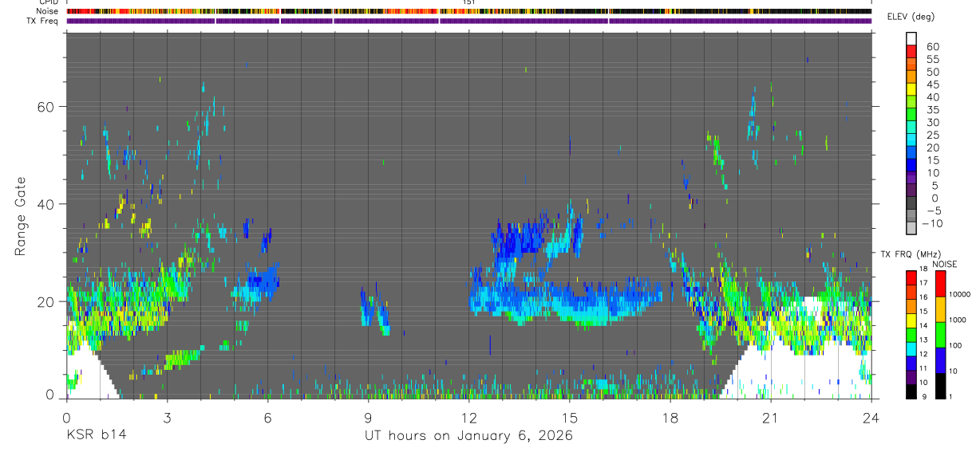980x452 pixels.
Task: Select the white top swatch of ELEV color bar
Action: (x=911, y=37)
